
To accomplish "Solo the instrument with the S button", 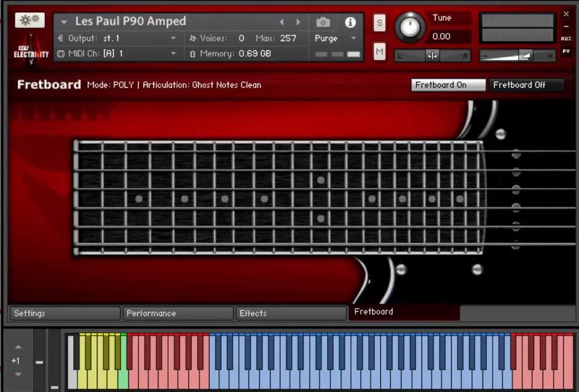I will tap(379, 23).
